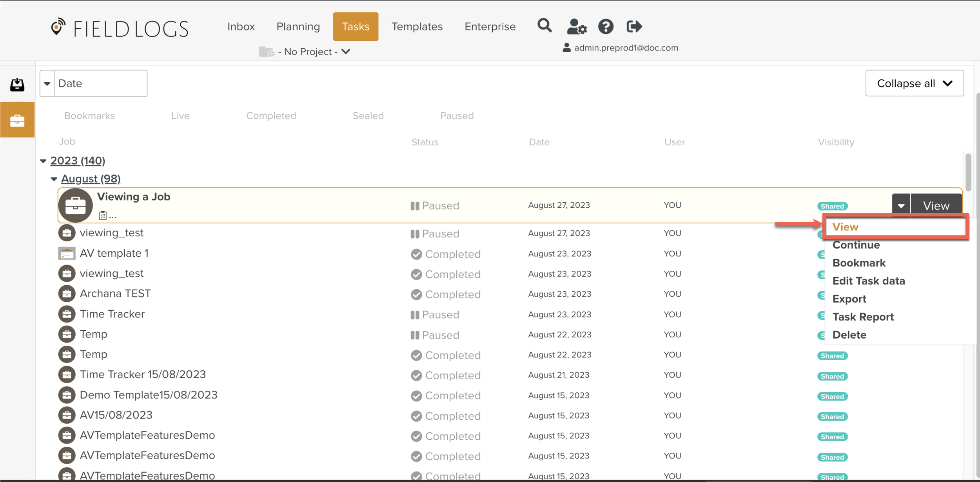980x482 pixels.
Task: Open the help question mark icon
Action: tap(606, 27)
